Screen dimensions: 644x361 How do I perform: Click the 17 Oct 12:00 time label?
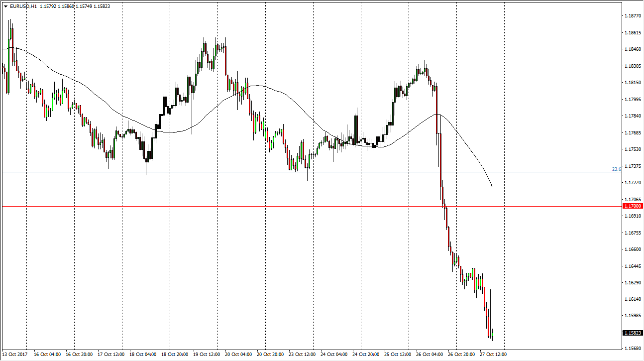coord(111,355)
